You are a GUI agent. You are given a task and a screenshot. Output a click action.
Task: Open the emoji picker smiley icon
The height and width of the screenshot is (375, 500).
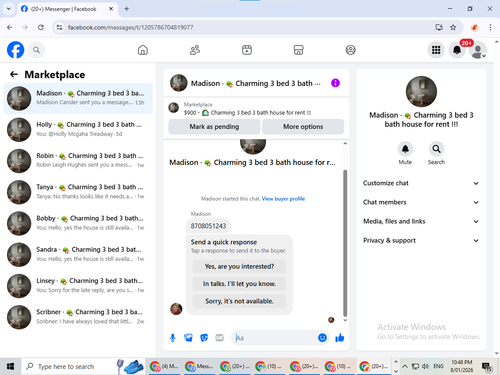point(322,338)
